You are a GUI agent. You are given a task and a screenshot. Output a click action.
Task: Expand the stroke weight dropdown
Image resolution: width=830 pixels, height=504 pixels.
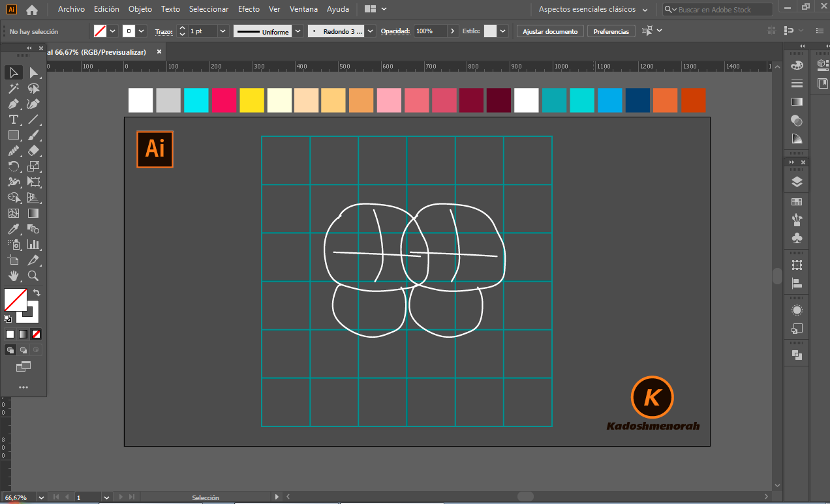point(223,31)
